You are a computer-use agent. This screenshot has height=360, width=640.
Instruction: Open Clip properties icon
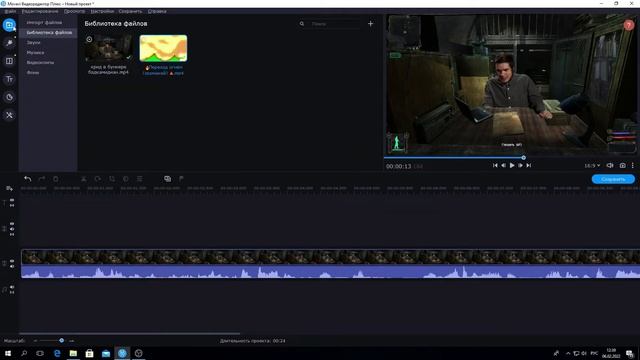(x=140, y=179)
